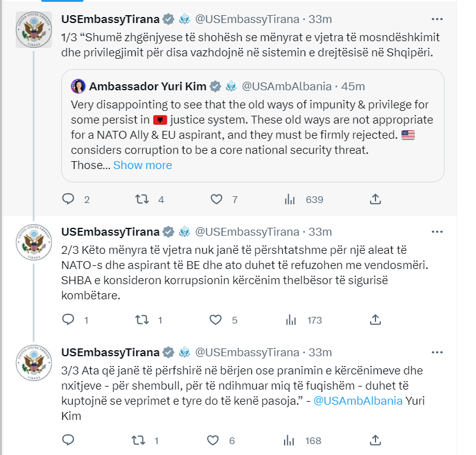Viewport: 476px width, 455px height.
Task: Share the 3/3 embassy tweet
Action: pyautogui.click(x=375, y=440)
